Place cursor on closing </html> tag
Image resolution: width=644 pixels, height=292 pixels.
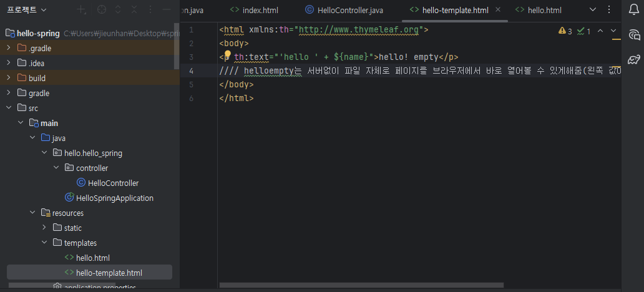pyautogui.click(x=237, y=98)
